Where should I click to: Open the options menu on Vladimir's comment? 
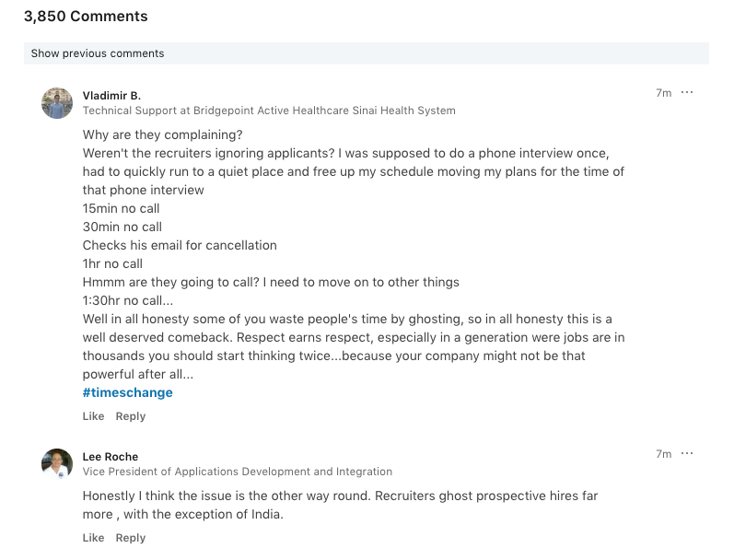pyautogui.click(x=687, y=93)
